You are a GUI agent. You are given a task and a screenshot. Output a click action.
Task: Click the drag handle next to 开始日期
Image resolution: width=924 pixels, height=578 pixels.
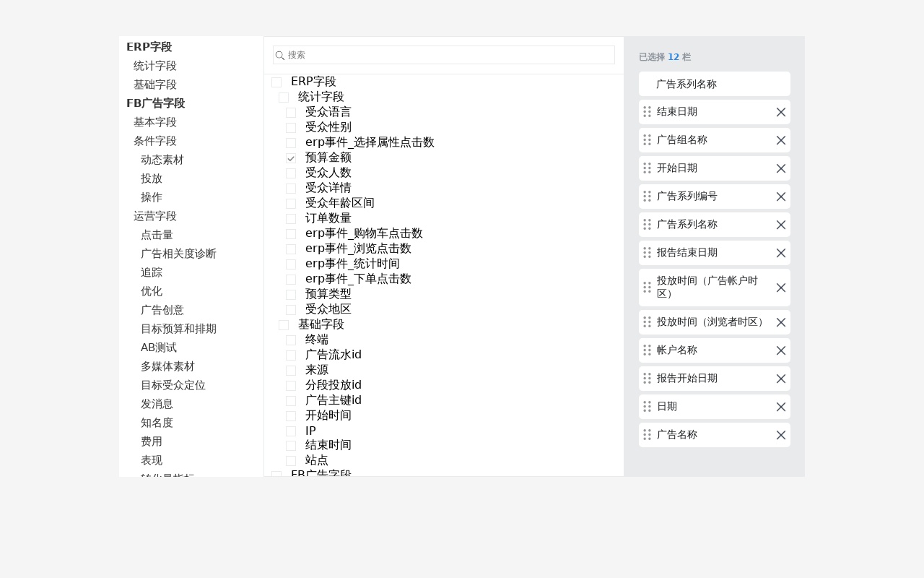coord(648,168)
